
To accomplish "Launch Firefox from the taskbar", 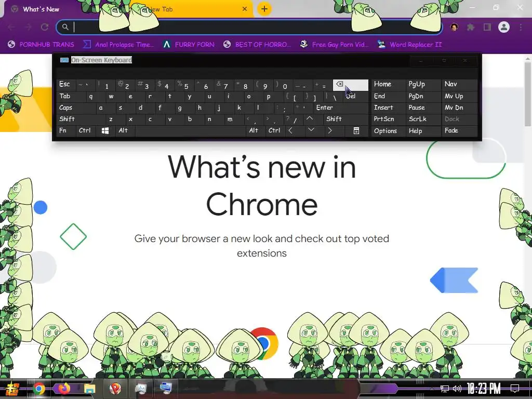I will tap(64, 389).
